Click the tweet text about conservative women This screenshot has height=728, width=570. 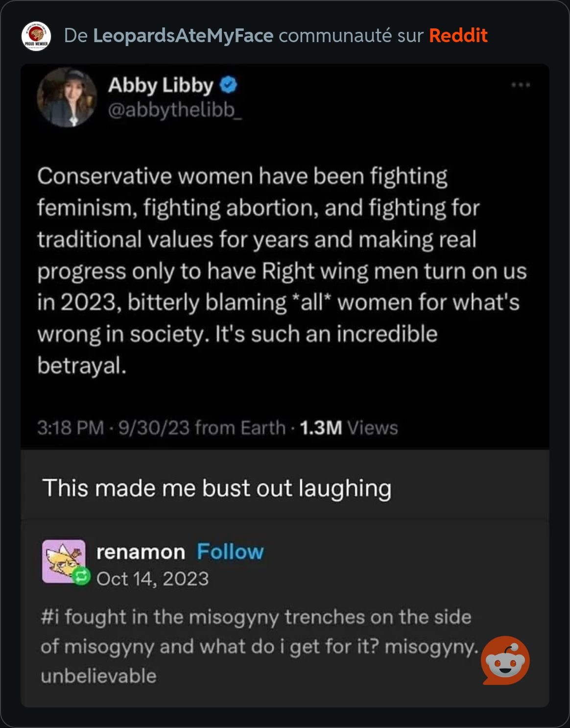coord(282,271)
